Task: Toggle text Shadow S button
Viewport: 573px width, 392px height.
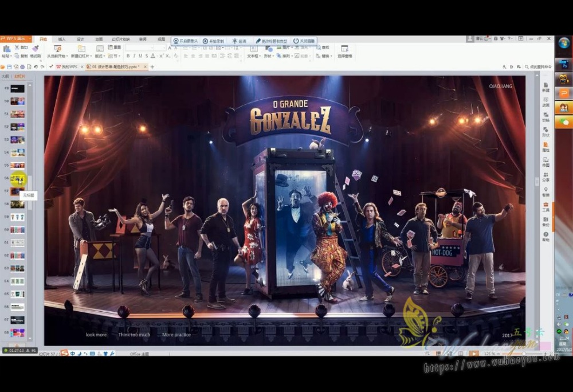Action: point(147,56)
